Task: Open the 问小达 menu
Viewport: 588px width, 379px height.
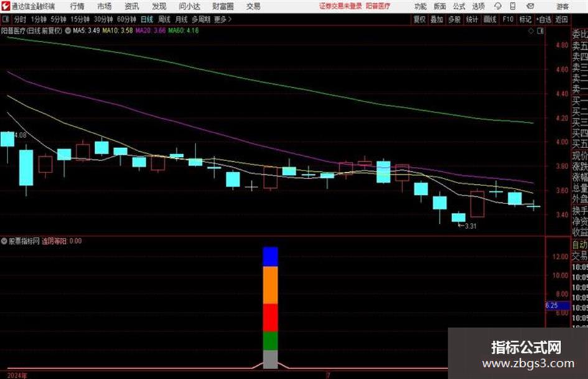Action: point(189,6)
